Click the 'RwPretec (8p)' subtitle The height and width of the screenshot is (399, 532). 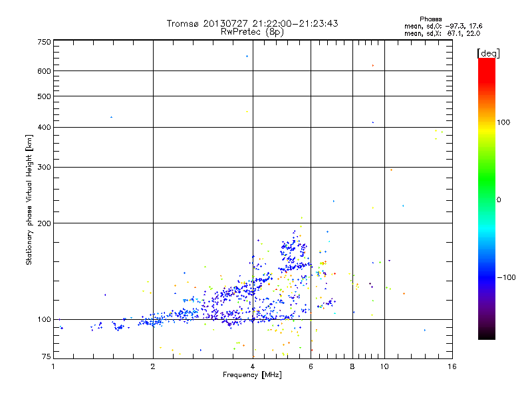[x=252, y=32]
